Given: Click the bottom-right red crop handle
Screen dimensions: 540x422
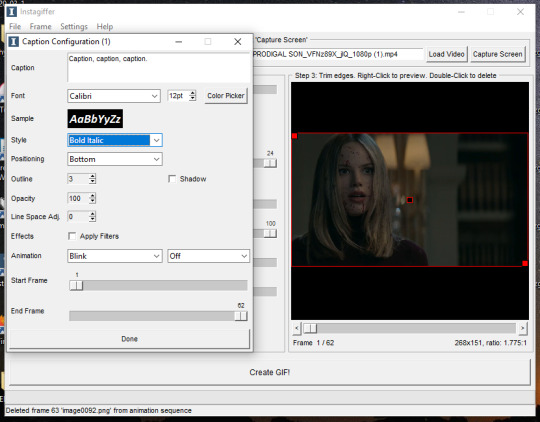Looking at the screenshot, I should tap(525, 264).
